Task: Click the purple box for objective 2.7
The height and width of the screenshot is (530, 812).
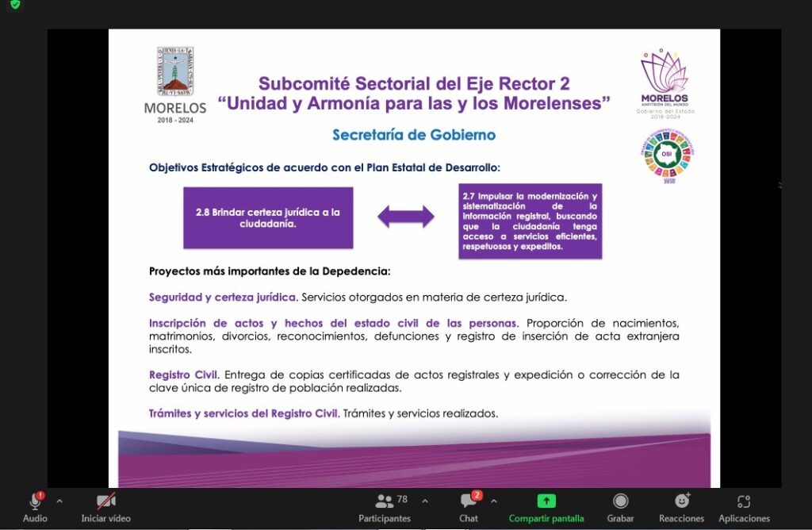Action: (530, 221)
